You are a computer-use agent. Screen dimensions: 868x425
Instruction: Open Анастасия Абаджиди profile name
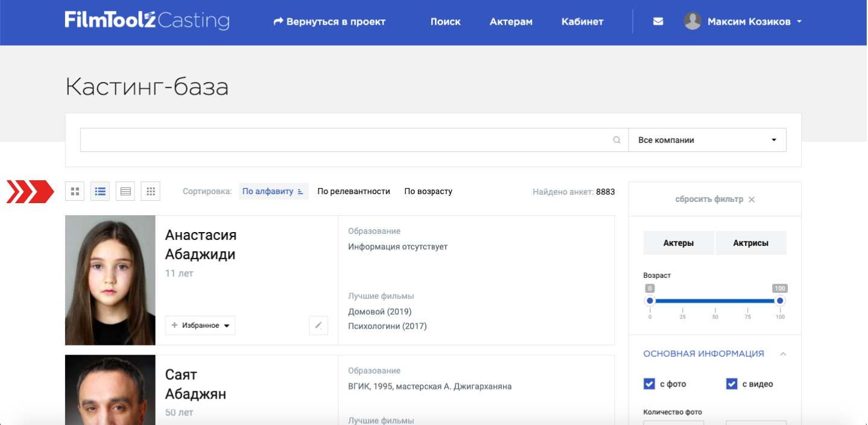(201, 244)
